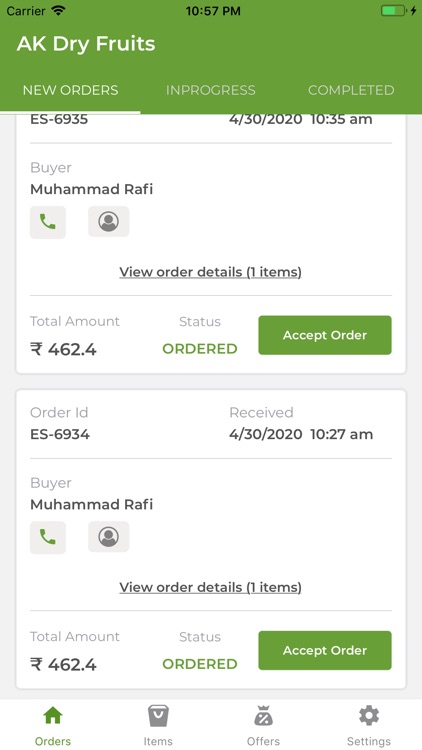Screen dimensions: 422x750
Task: Open profile icon in order ES-6934 card
Action: (x=109, y=537)
